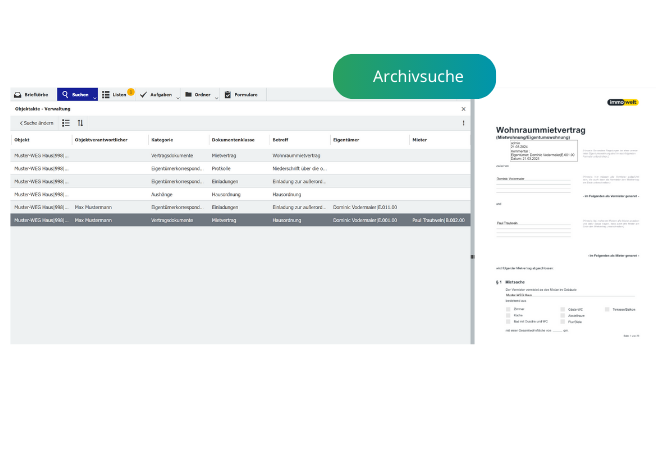
Task: Sort by Objekt column header
Action: pyautogui.click(x=22, y=140)
